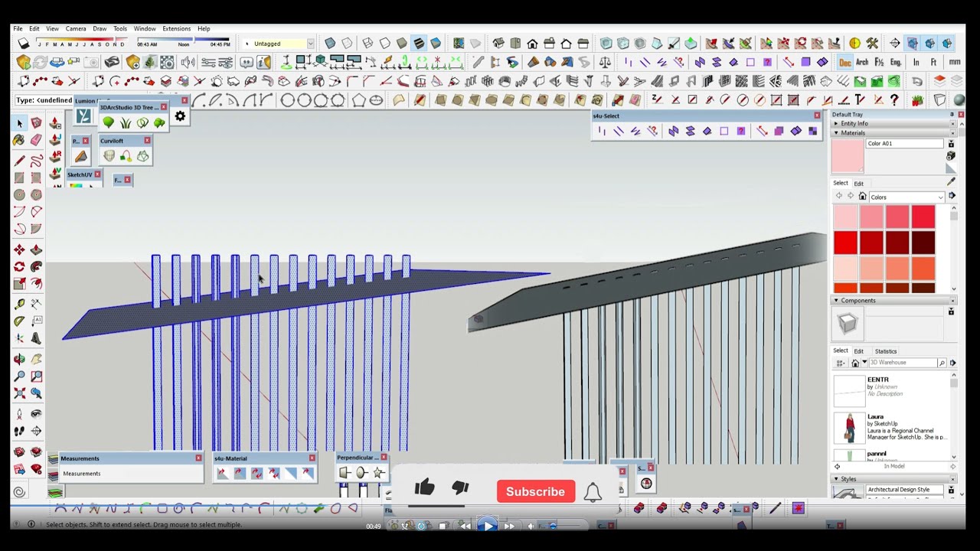Click the large Color A01 preview swatch
Viewport: 980px width, 551px height.
click(x=848, y=156)
